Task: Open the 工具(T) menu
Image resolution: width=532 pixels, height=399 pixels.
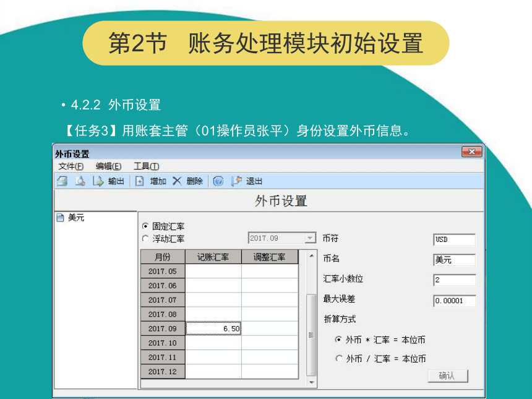Action: click(x=146, y=166)
